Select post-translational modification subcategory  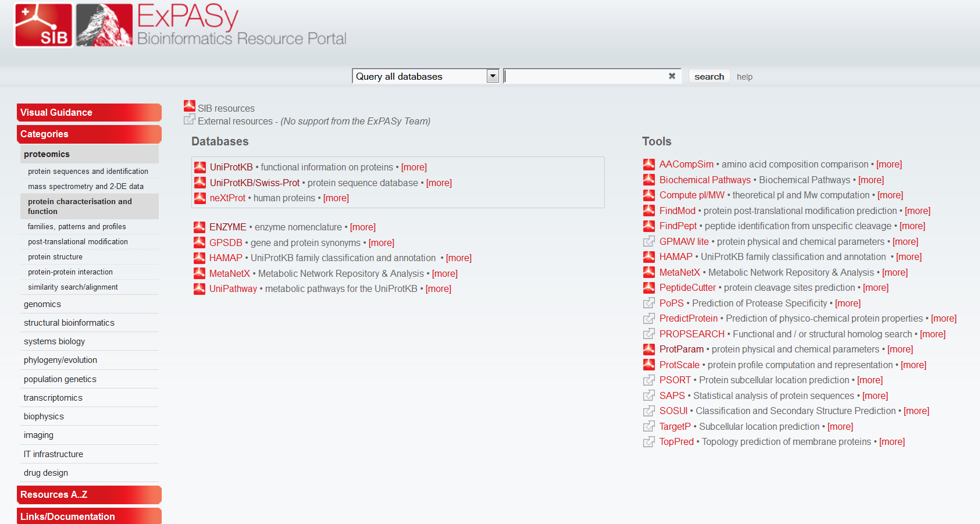point(90,241)
